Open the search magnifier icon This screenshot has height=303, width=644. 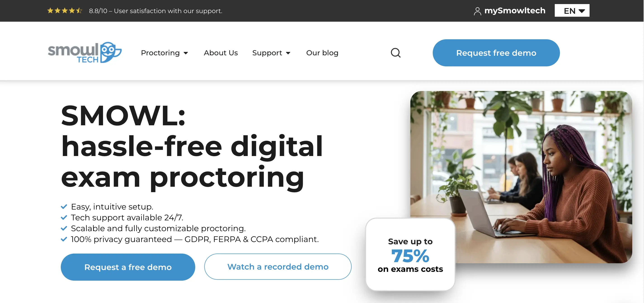coord(395,53)
